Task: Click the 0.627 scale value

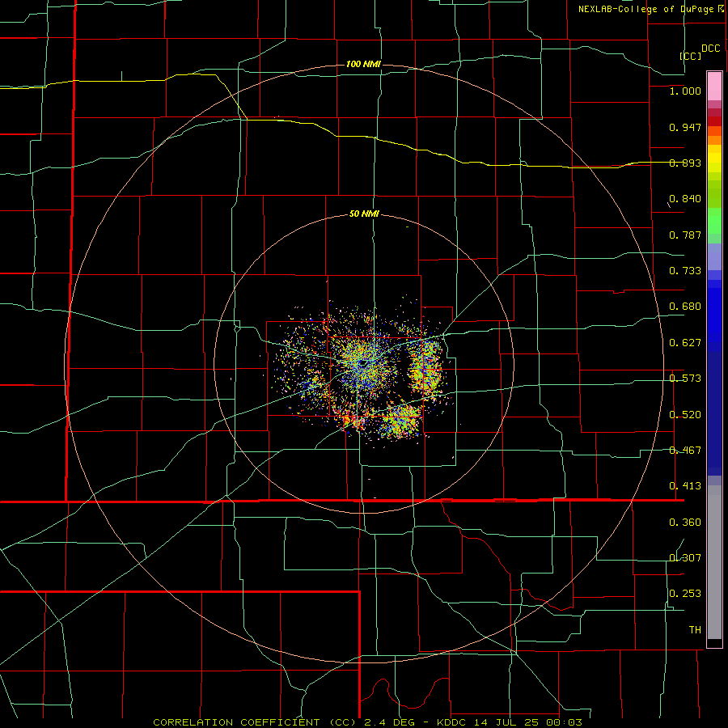Action: (685, 343)
